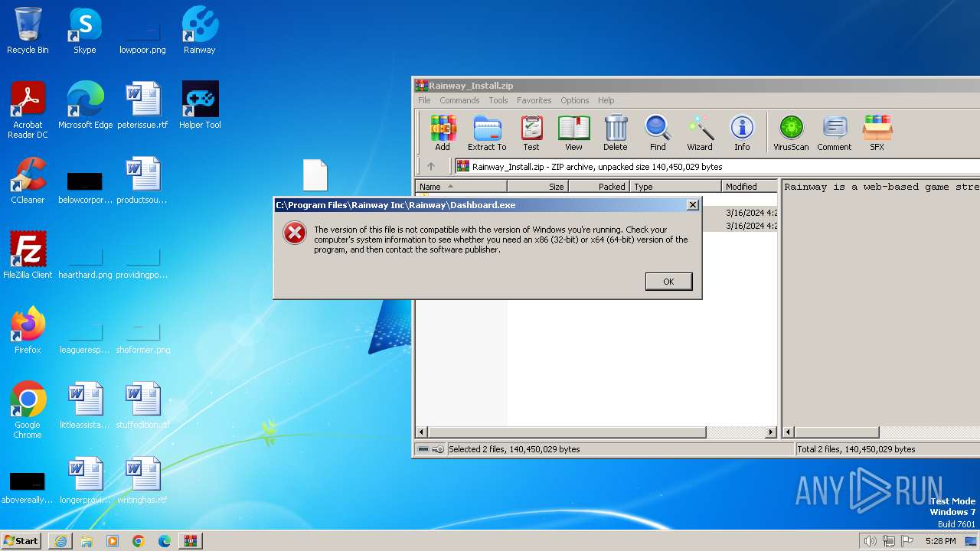Sort by the Packed column header
980x551 pixels.
(599, 186)
